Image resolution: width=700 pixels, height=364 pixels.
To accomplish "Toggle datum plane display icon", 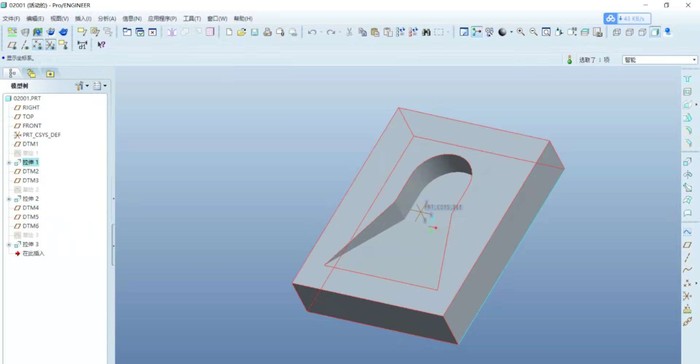I will (12, 45).
